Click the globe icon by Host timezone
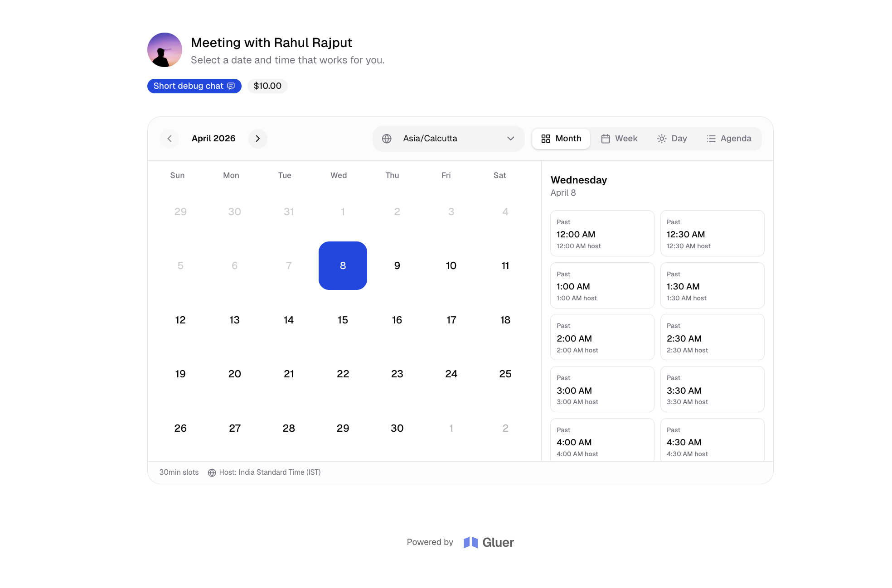This screenshot has width=892, height=588. [x=212, y=472]
